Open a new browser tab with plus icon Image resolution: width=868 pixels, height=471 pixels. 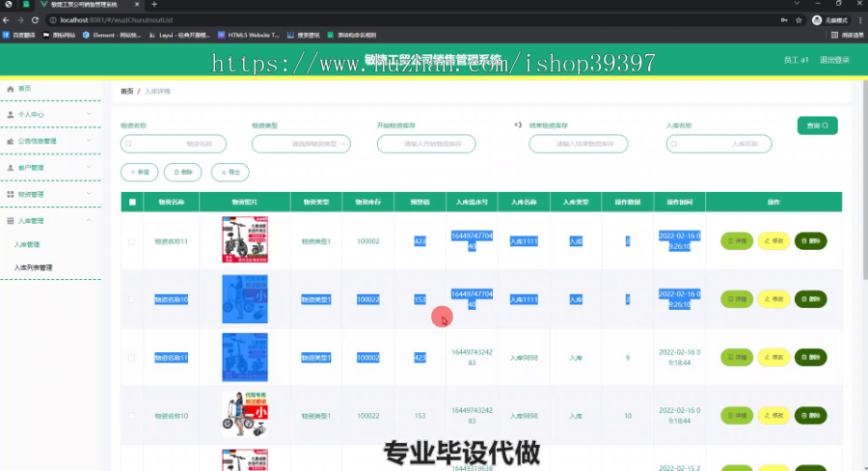pyautogui.click(x=154, y=5)
